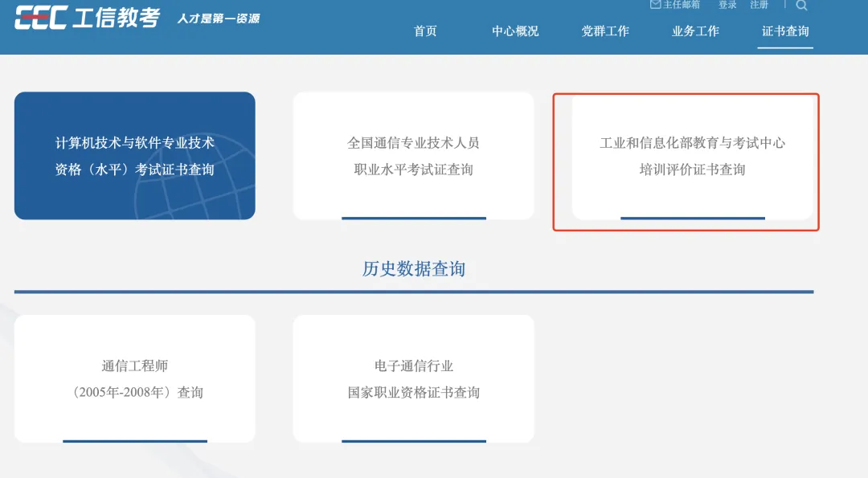Open 计算机技术与软件专业技术资格考试证书查询 card
Viewport: 868px width, 478px height.
click(133, 155)
